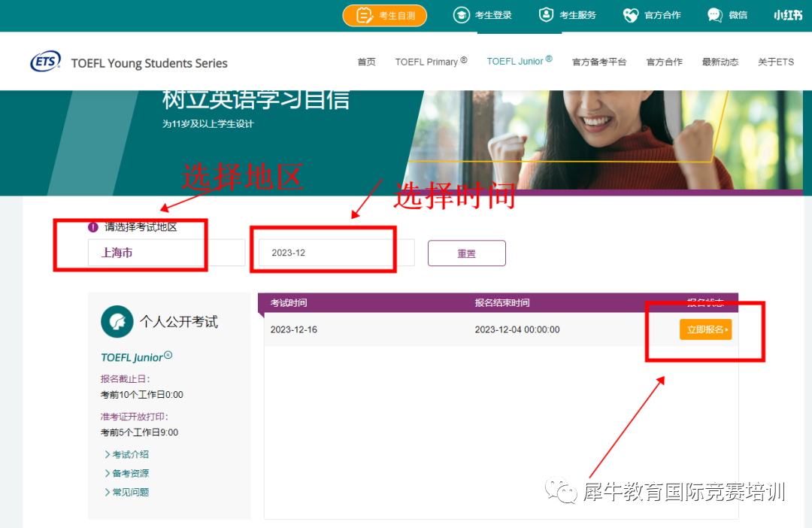
Task: Open the 考生服务 link
Action: (577, 15)
